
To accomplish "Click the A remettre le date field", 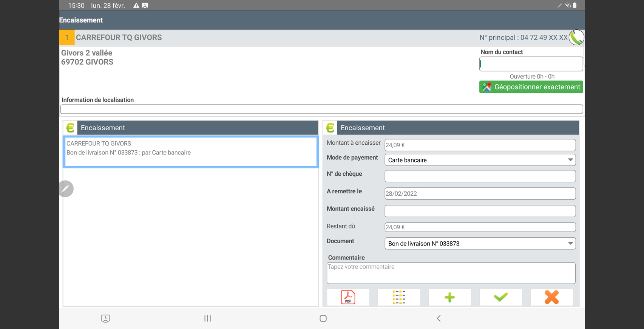I will click(x=480, y=193).
